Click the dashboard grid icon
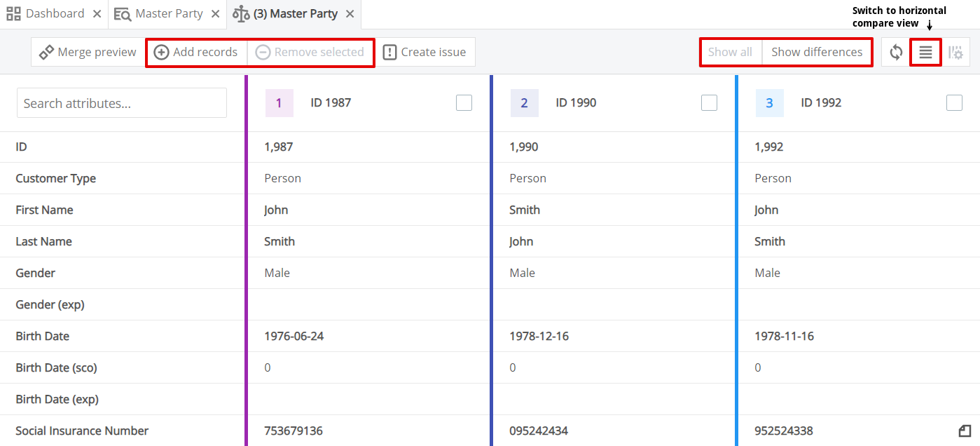This screenshot has width=980, height=446. 13,13
